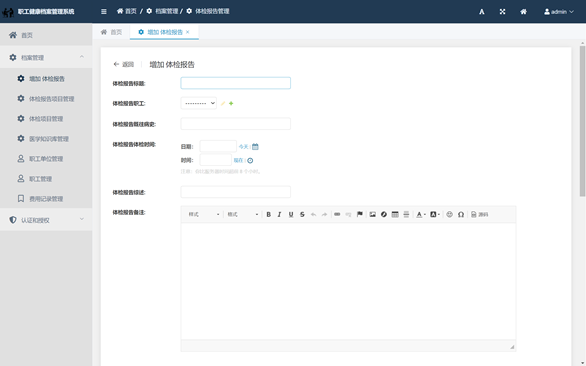This screenshot has height=366, width=586.
Task: Open the second 格式 format dropdown in editor
Action: click(x=243, y=214)
